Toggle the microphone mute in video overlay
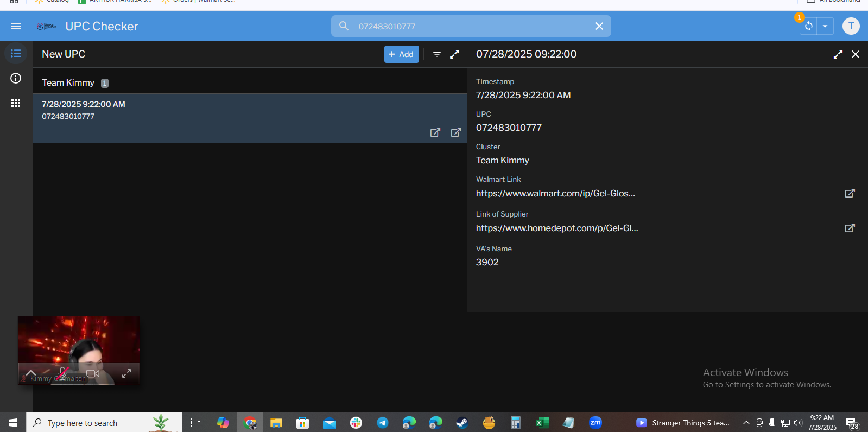The image size is (868, 432). (62, 373)
